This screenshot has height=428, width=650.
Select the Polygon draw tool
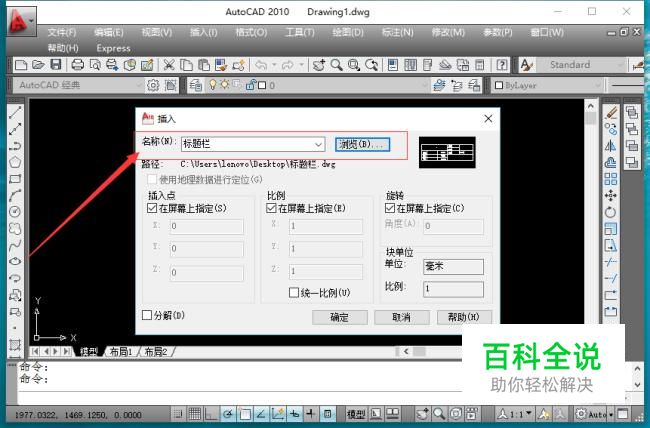(15, 162)
